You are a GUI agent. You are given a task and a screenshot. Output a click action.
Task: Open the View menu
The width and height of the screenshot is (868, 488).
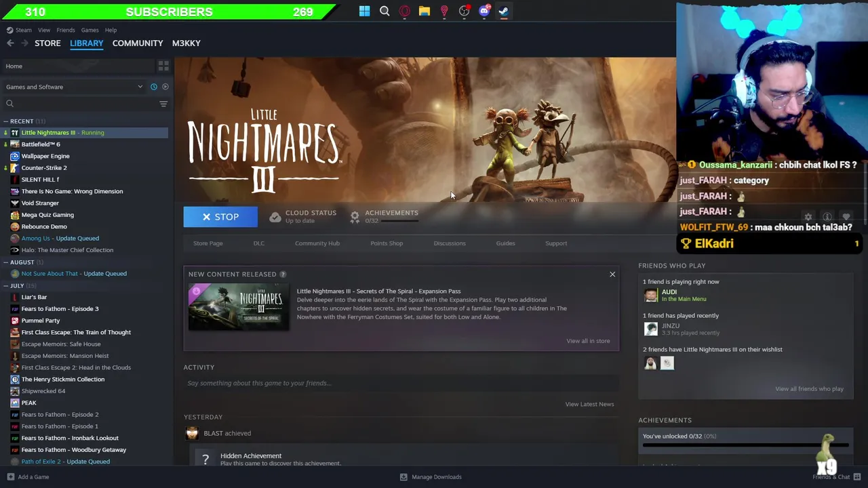pyautogui.click(x=44, y=30)
